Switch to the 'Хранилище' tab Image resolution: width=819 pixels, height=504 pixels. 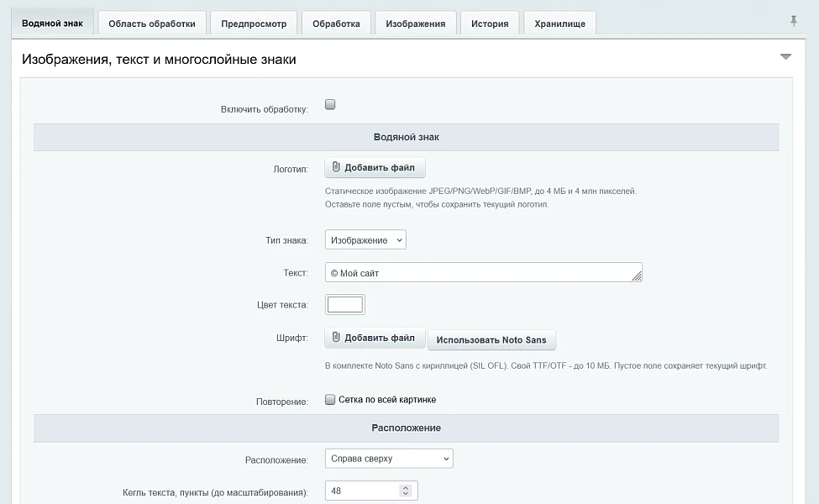(x=560, y=24)
